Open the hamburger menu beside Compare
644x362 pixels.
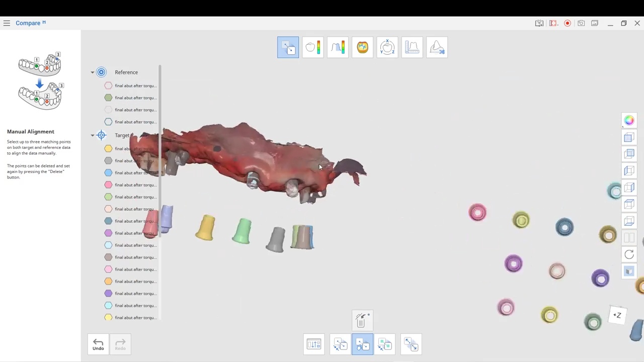[7, 23]
